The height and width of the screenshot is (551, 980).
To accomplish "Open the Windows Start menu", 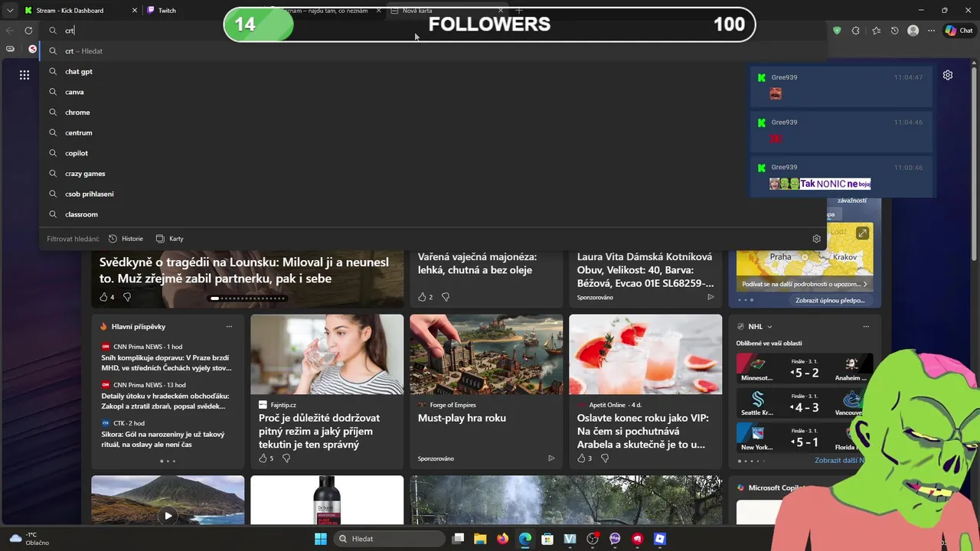I will [321, 539].
